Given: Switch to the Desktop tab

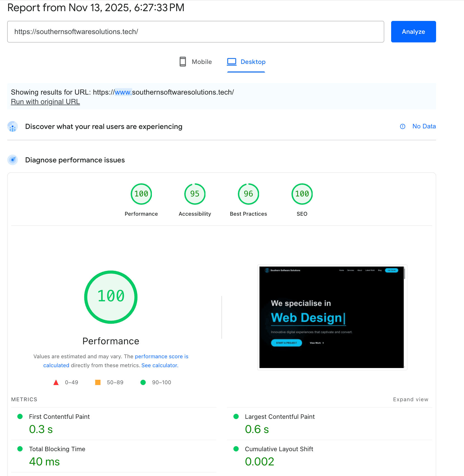Looking at the screenshot, I should [x=253, y=62].
